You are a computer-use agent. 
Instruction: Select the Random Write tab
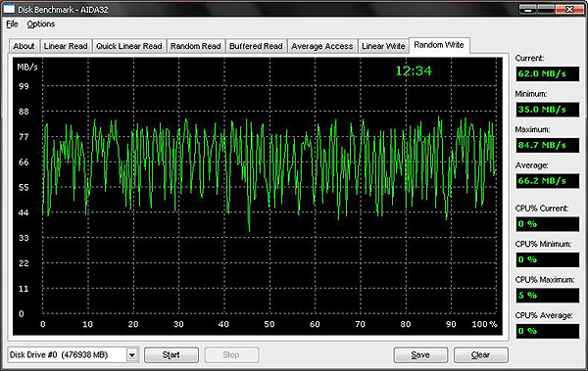point(439,45)
